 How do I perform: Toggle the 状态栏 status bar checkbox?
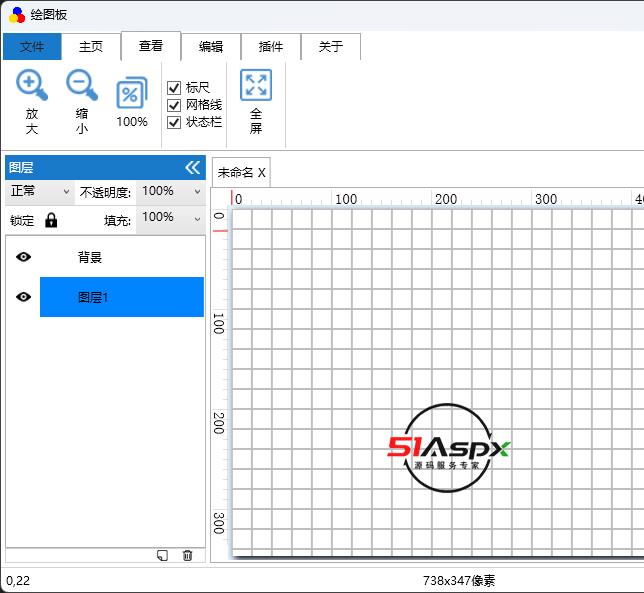pos(174,122)
